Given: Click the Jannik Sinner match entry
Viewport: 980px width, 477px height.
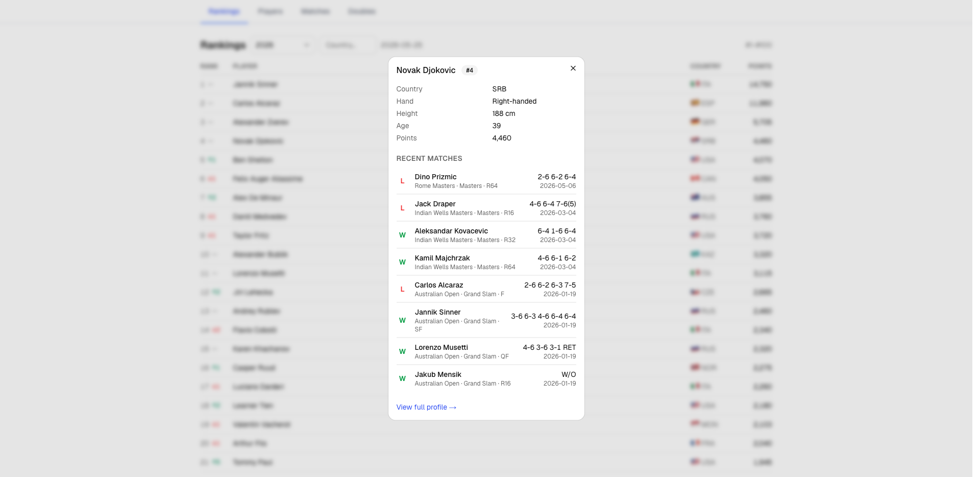Looking at the screenshot, I should [x=486, y=320].
